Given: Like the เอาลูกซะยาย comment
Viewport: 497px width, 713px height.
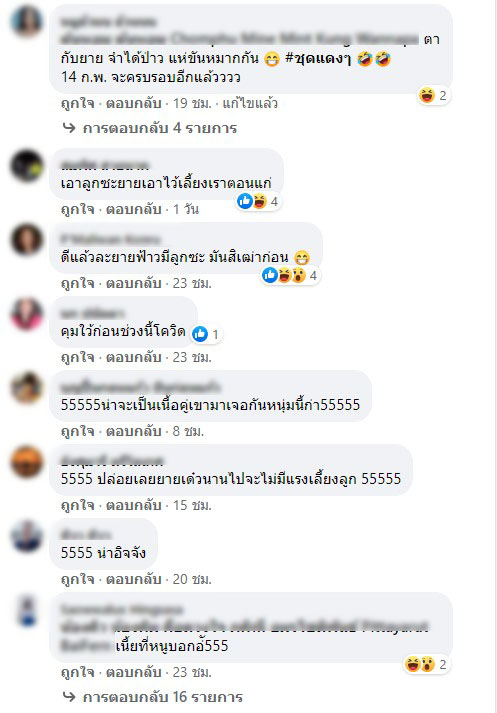Looking at the screenshot, I should click(x=78, y=209).
